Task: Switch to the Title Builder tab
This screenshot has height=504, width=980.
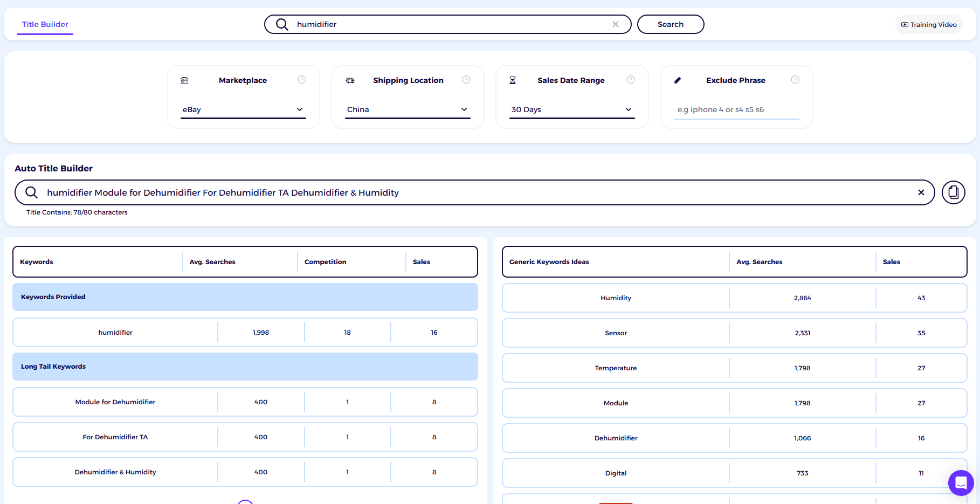Action: coord(45,24)
